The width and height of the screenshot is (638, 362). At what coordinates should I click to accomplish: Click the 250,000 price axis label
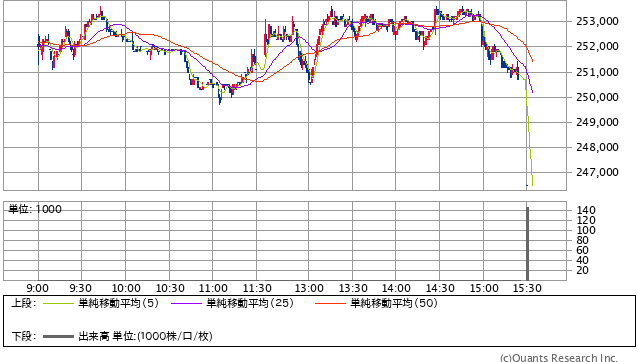(597, 97)
